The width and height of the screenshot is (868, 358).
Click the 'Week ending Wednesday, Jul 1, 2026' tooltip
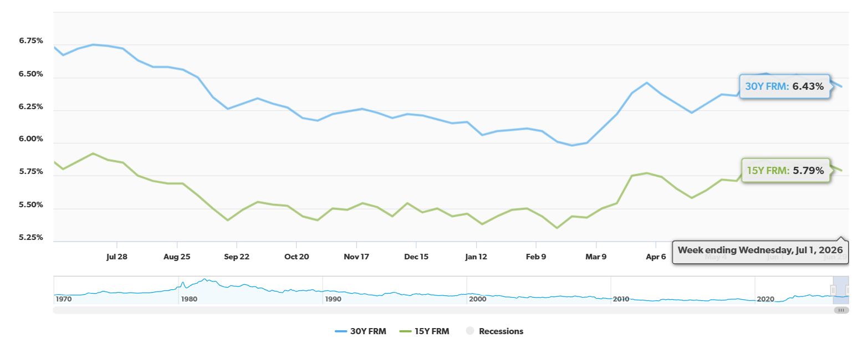coord(760,250)
